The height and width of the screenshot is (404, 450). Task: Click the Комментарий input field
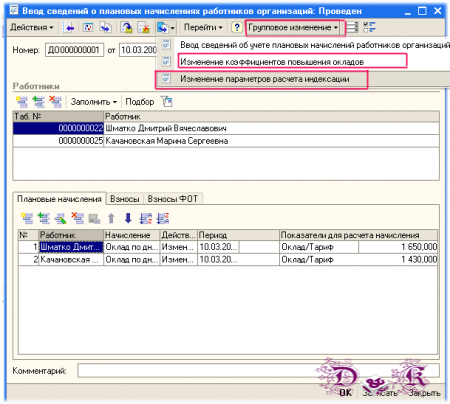point(258,370)
